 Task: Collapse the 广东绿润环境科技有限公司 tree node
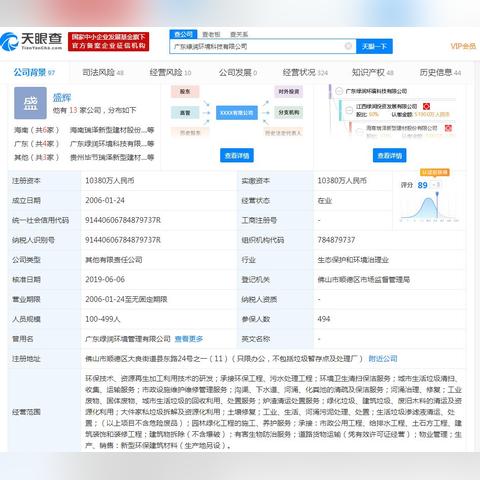coord(339,91)
